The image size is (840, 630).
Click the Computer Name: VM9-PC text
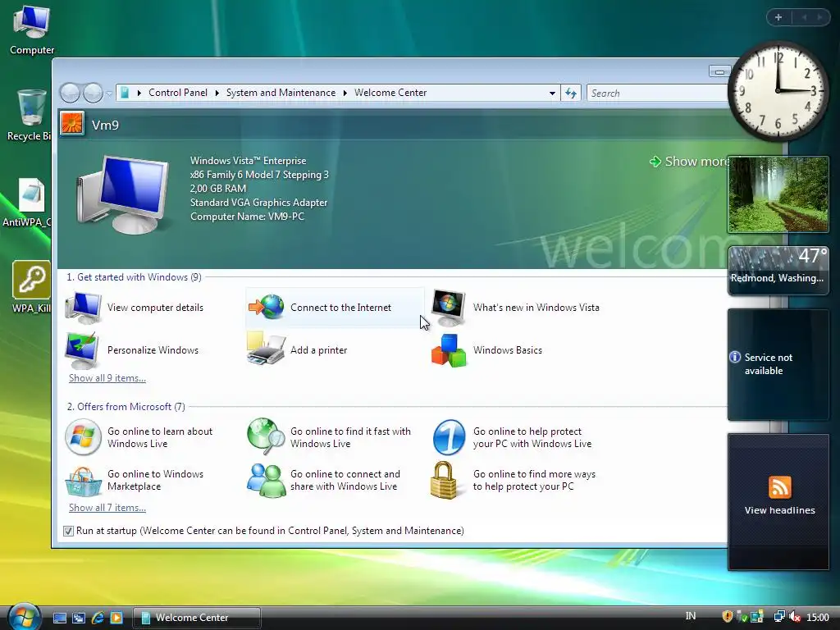pyautogui.click(x=247, y=217)
